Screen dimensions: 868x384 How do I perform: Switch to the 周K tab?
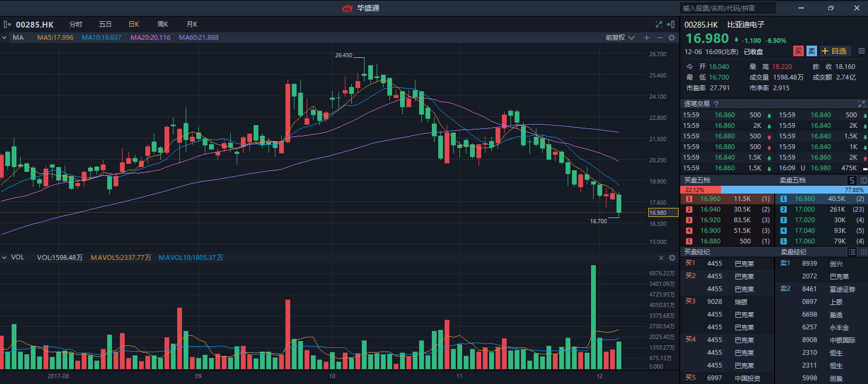pyautogui.click(x=163, y=24)
